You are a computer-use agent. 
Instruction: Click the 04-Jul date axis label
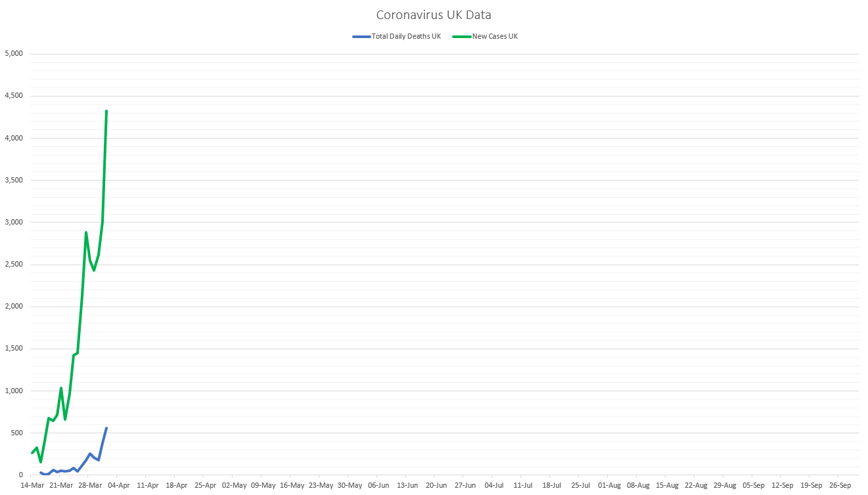[494, 486]
